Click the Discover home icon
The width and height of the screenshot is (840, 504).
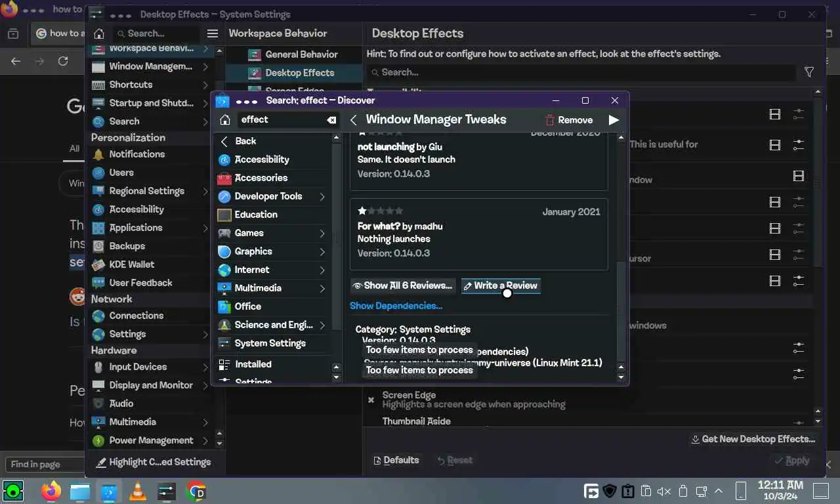point(224,119)
